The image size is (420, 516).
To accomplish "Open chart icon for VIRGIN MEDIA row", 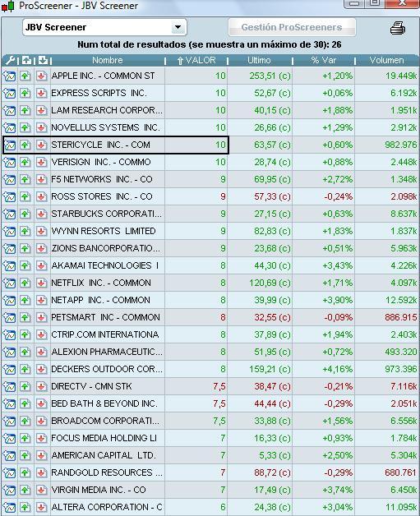I will (10, 490).
